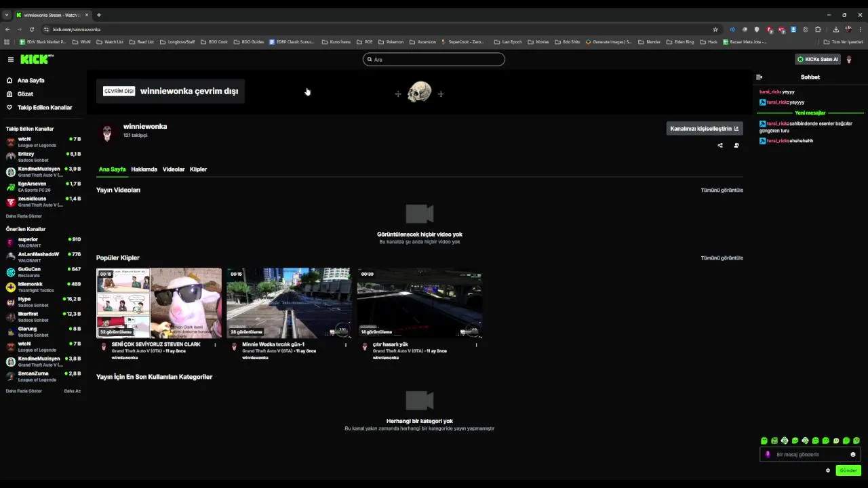Click the winniewonka profile avatar
Screen dimensions: 868x488
click(x=107, y=133)
